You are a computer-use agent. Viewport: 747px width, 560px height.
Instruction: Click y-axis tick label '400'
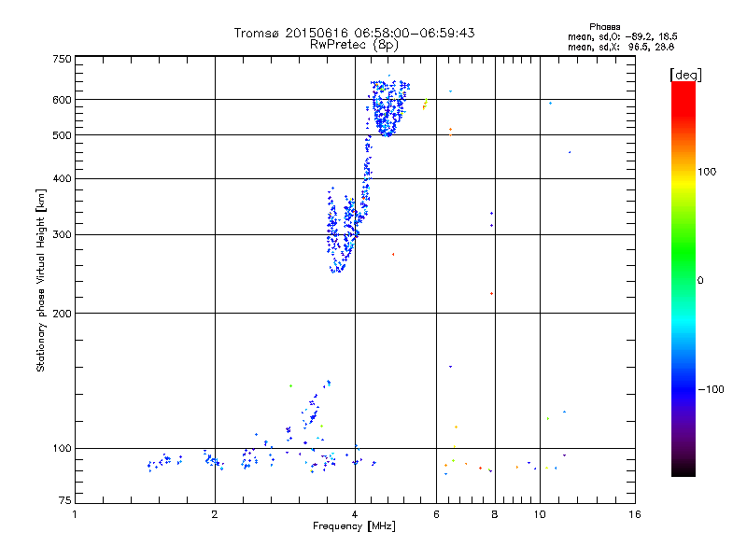click(62, 178)
